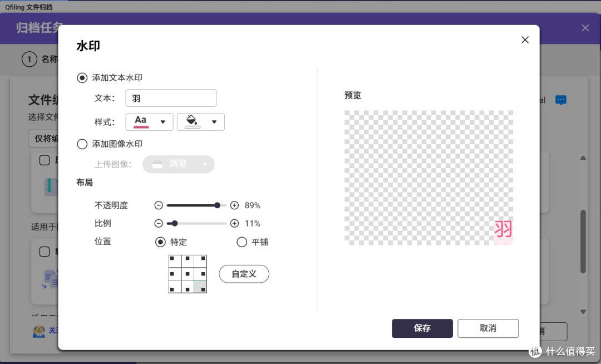The image size is (601, 364).
Task: Click the 预览 preview label
Action: tap(353, 95)
